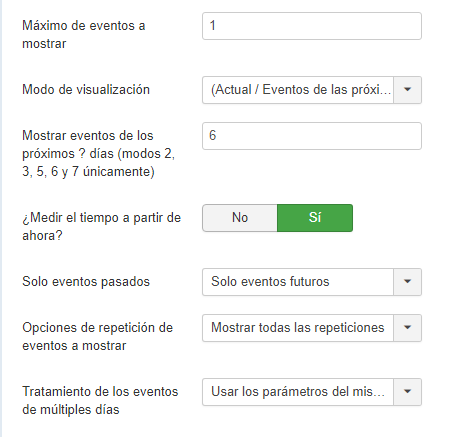The height and width of the screenshot is (437, 461).
Task: Click the Tratamiento de los eventos label
Action: pos(100,401)
